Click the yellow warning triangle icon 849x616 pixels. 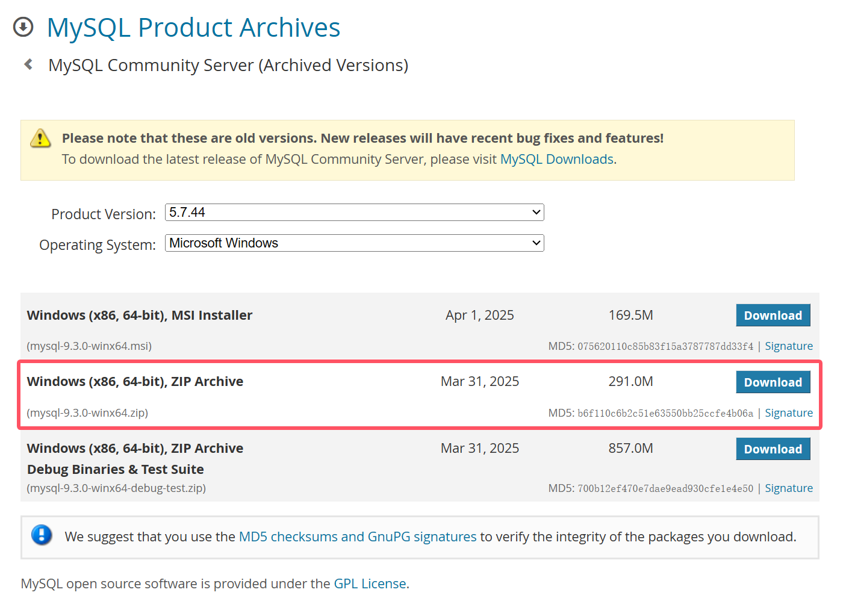(40, 138)
